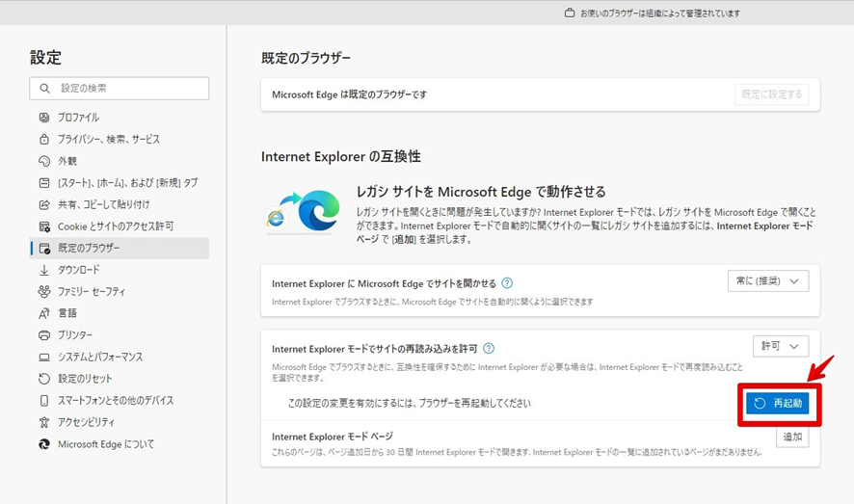854x504 pixels.
Task: Open the 常に (推奨) dropdown
Action: click(x=768, y=280)
